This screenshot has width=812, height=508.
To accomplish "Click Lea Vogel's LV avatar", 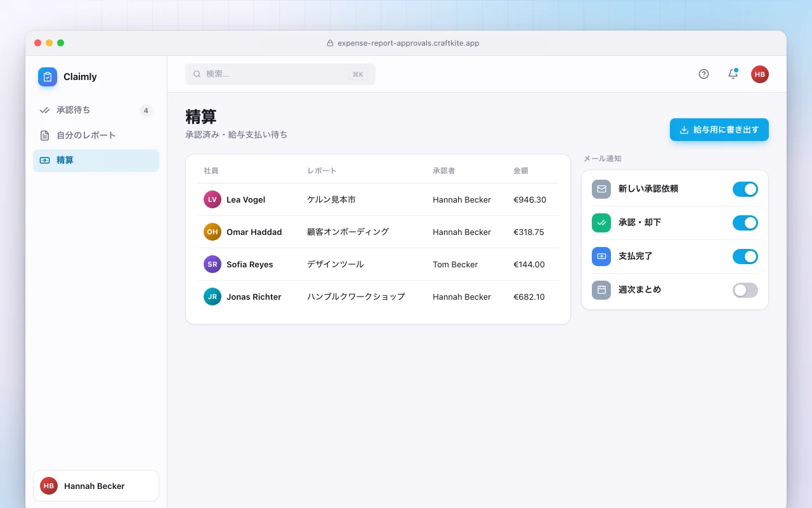I will [x=213, y=199].
